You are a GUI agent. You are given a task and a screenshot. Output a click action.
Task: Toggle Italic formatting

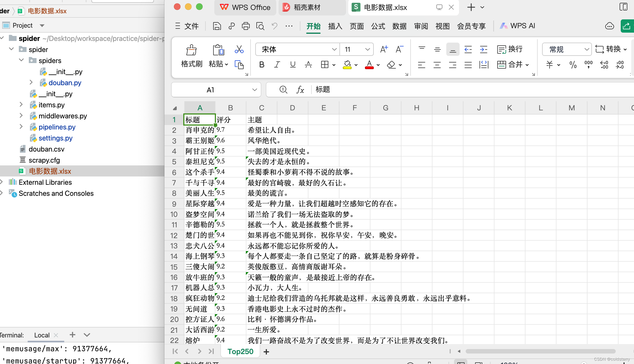pos(277,65)
